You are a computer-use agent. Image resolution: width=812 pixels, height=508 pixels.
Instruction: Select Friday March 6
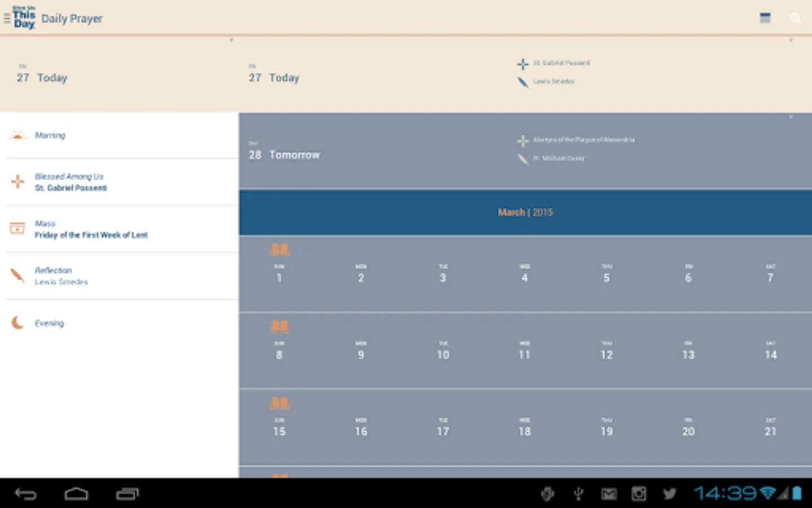coord(689,273)
